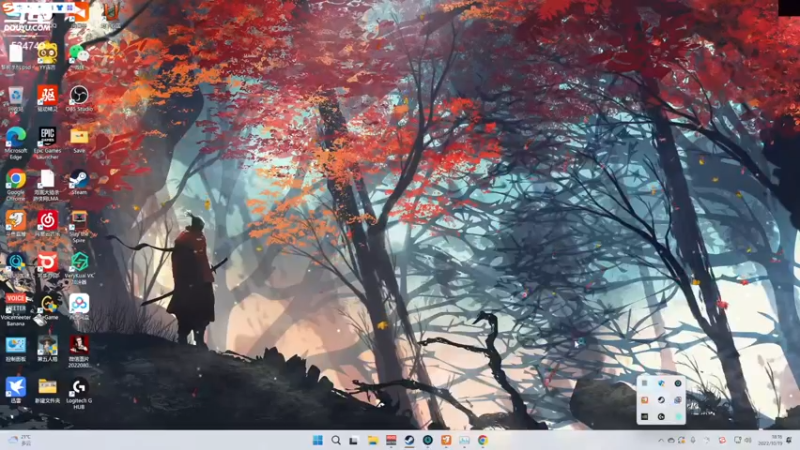
Task: Open the Baidu Netdisk cloud icon
Action: tap(79, 307)
